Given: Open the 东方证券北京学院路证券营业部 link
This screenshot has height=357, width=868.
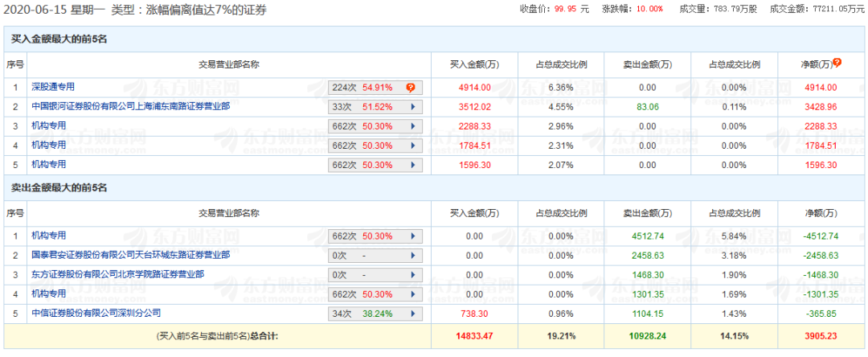Looking at the screenshot, I should click(x=117, y=274).
